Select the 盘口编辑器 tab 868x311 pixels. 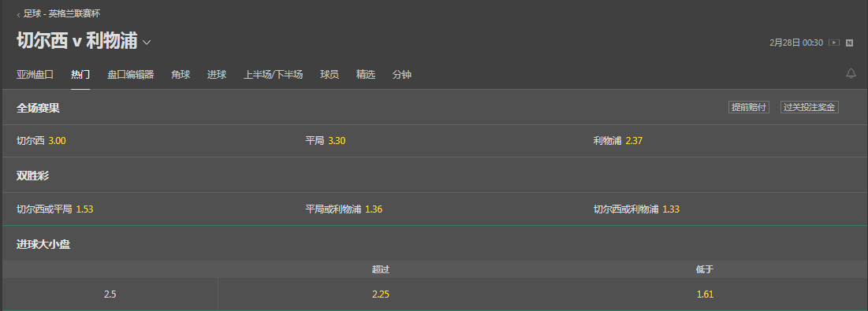tap(130, 75)
